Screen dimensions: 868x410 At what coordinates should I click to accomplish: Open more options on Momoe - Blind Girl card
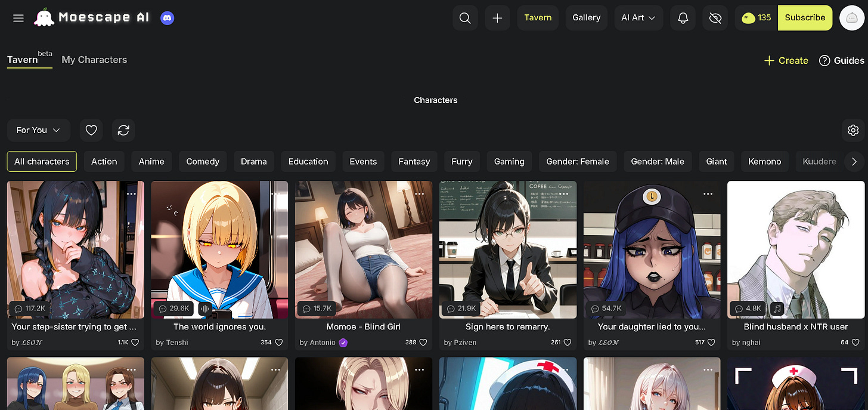point(420,194)
